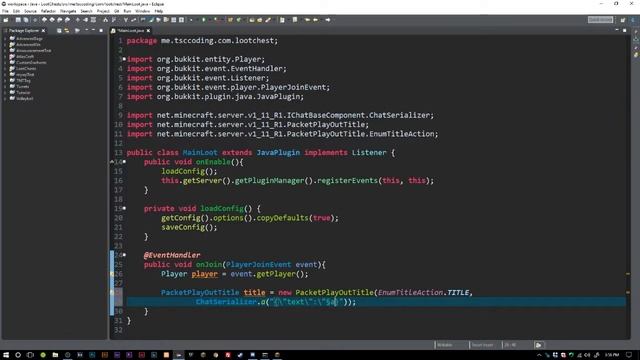Open Task View from the taskbar
This screenshot has width=640, height=360.
coord(30,355)
